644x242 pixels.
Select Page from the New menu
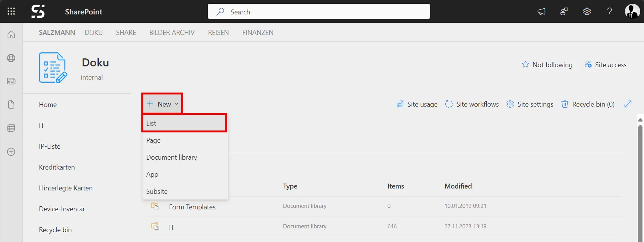tap(185, 140)
